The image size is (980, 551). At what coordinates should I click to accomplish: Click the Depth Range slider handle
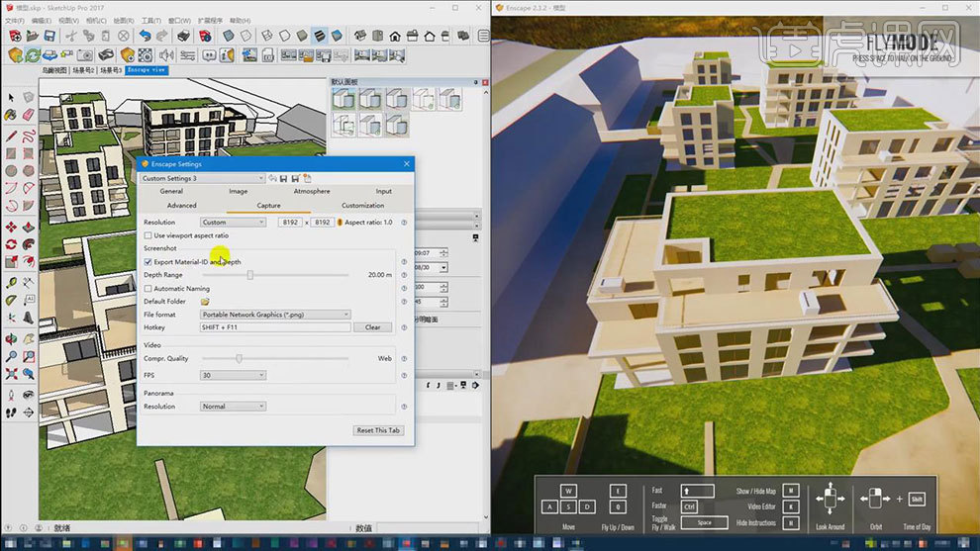coord(250,275)
